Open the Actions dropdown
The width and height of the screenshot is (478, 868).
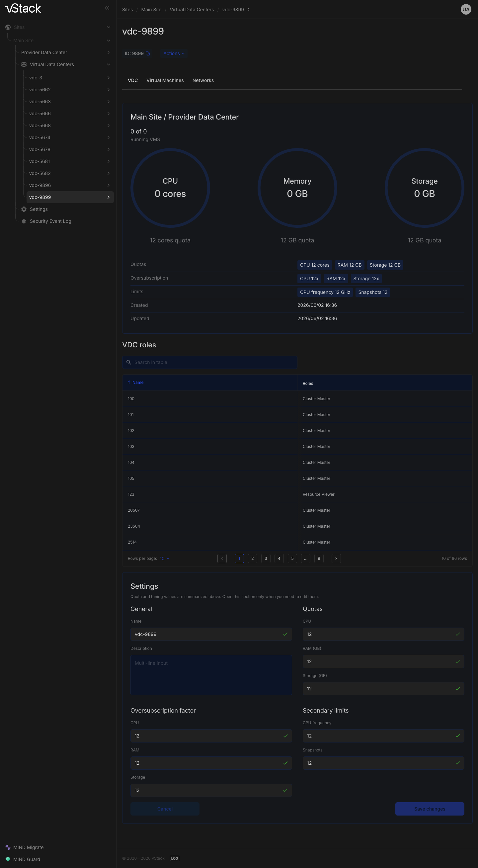click(174, 53)
